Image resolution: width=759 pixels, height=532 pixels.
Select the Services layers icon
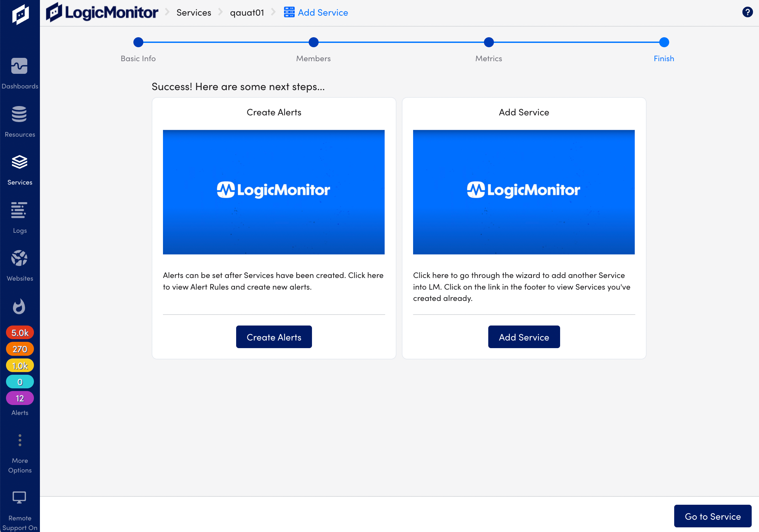[x=19, y=162]
